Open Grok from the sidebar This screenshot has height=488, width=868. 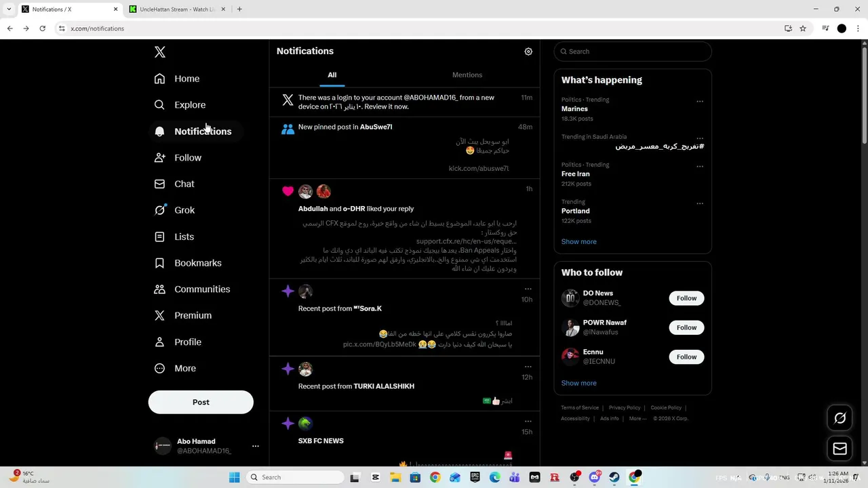[174, 210]
